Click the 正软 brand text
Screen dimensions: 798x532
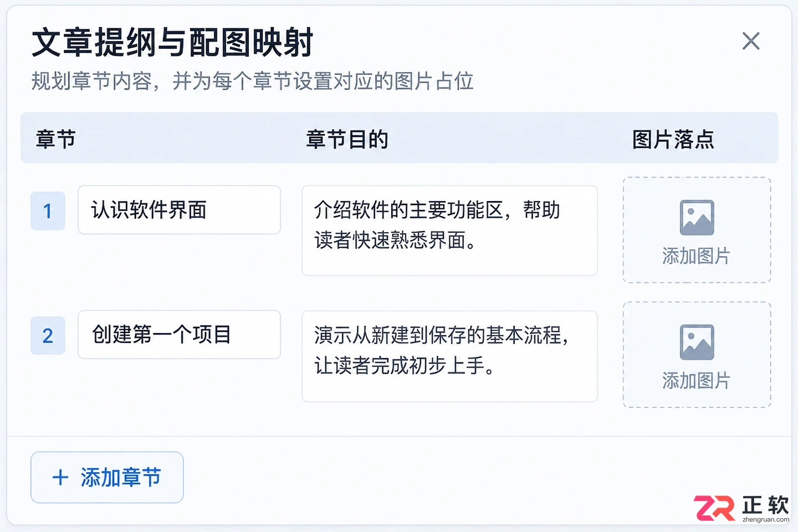(x=765, y=504)
